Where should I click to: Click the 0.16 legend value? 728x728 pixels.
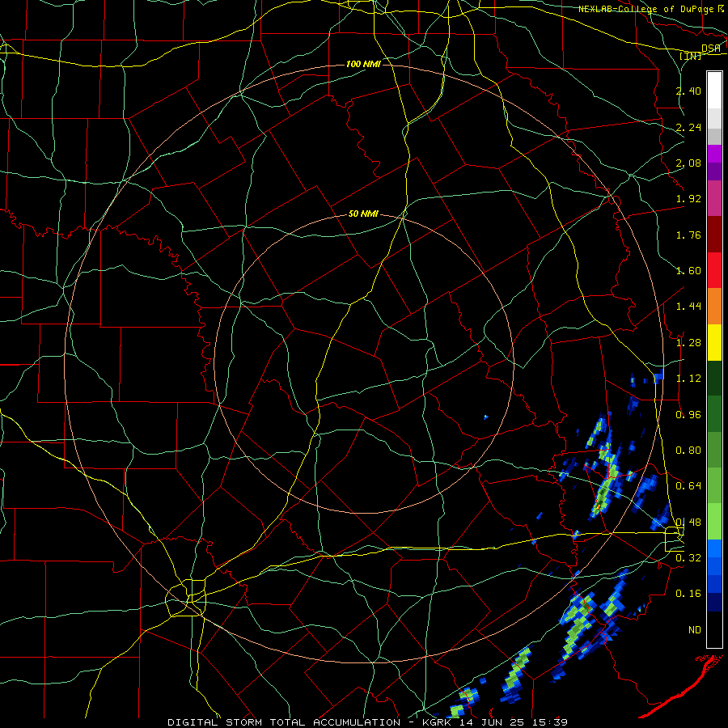[x=688, y=594]
